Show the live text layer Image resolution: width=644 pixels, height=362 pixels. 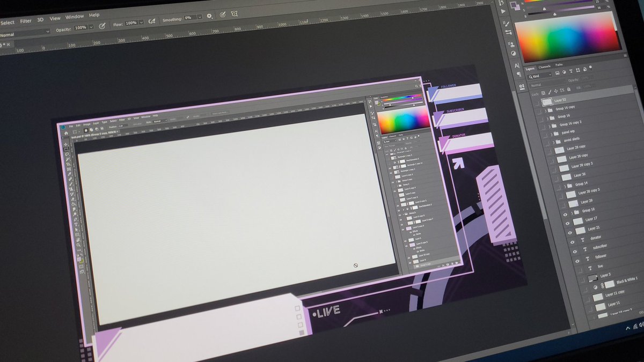pos(580,270)
